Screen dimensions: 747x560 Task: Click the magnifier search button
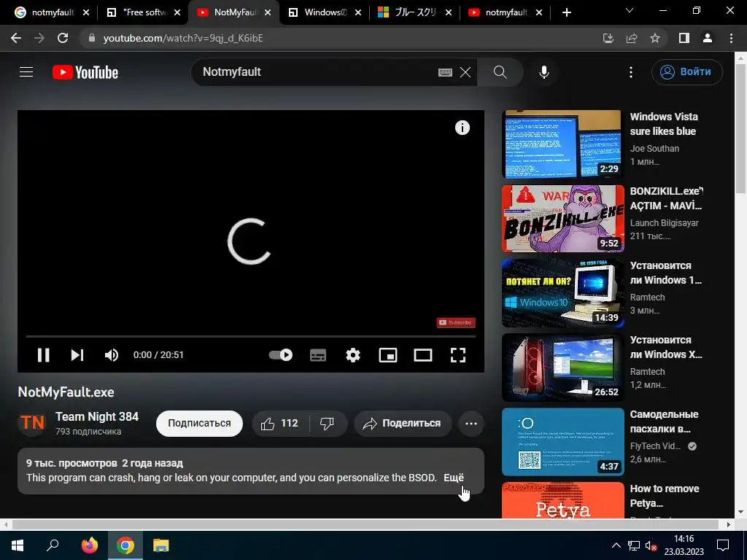[x=500, y=72]
